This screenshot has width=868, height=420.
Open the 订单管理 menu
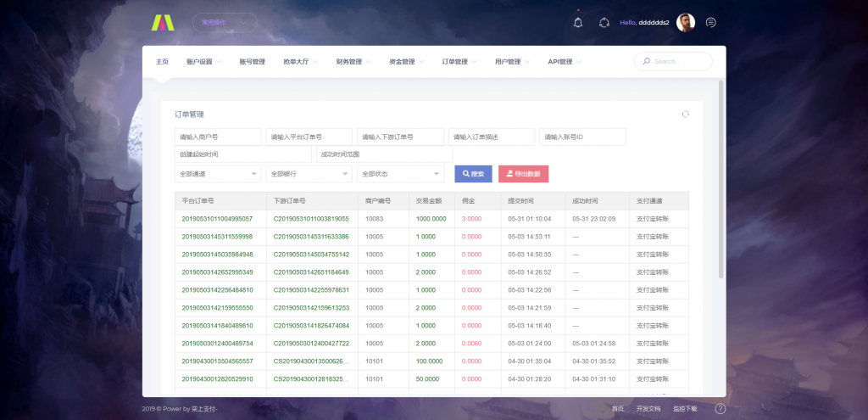(459, 62)
